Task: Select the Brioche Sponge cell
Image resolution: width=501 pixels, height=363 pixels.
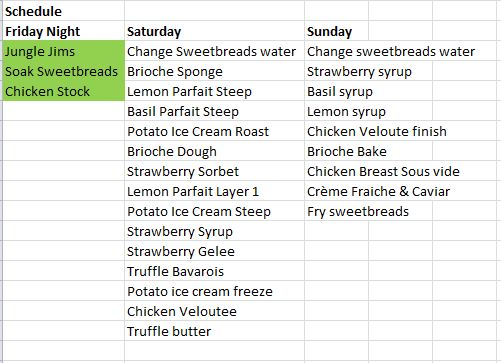Action: (214, 71)
